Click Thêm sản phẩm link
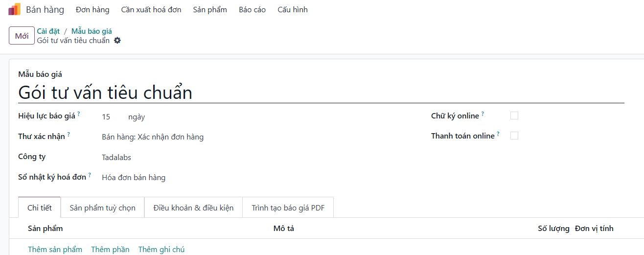Image resolution: width=644 pixels, height=255 pixels. [55, 250]
